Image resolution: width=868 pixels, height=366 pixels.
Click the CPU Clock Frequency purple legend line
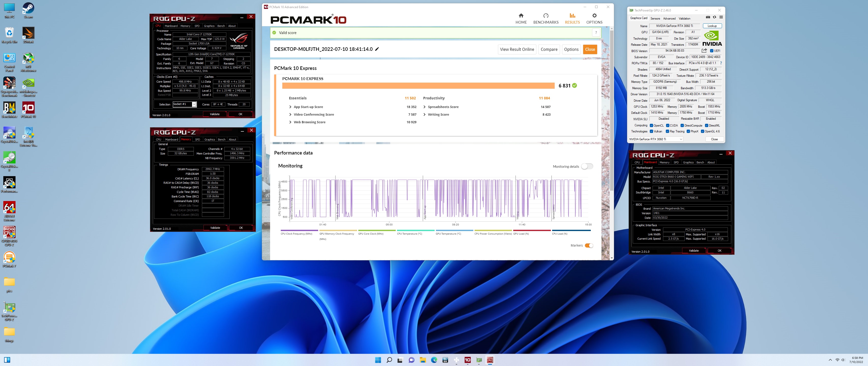pyautogui.click(x=299, y=230)
